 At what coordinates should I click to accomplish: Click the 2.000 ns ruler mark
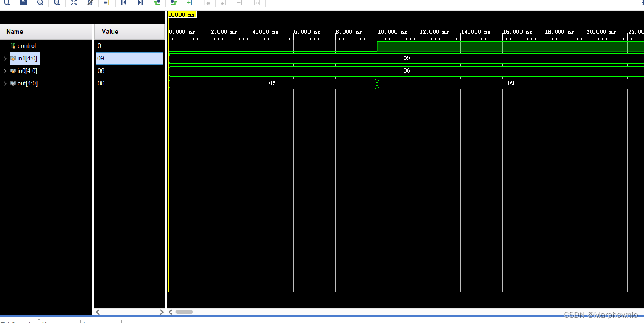(224, 32)
